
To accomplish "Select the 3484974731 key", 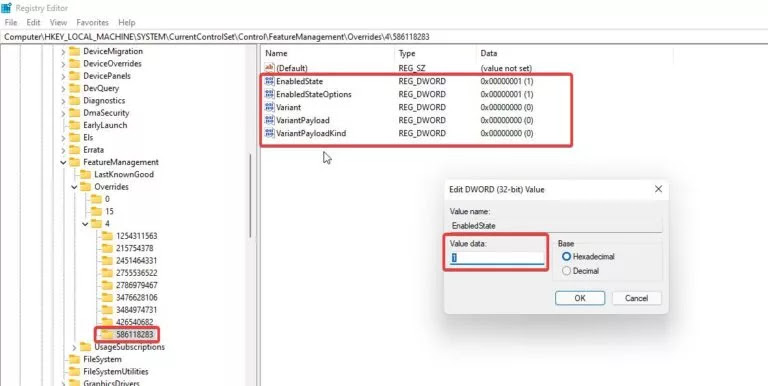I will tap(137, 310).
